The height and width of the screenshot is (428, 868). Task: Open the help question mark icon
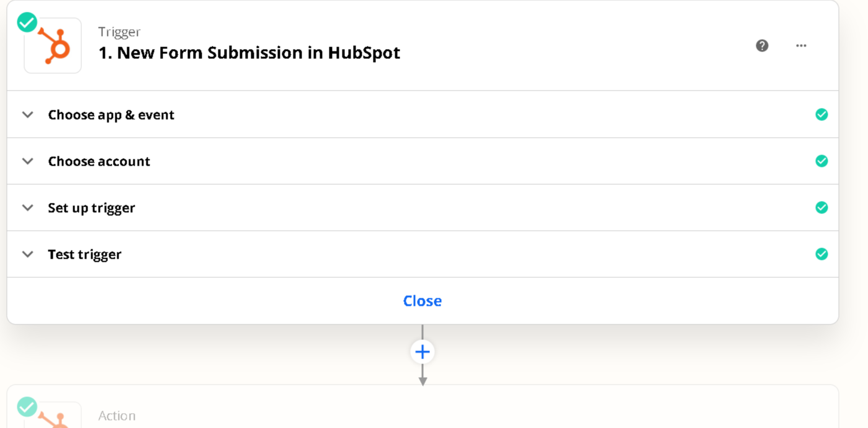(x=762, y=45)
